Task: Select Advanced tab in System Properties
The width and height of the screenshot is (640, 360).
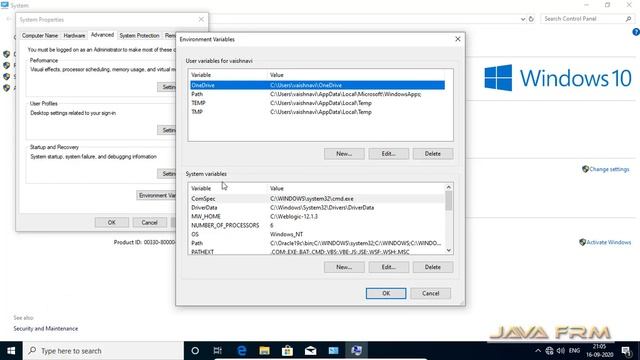Action: (102, 35)
